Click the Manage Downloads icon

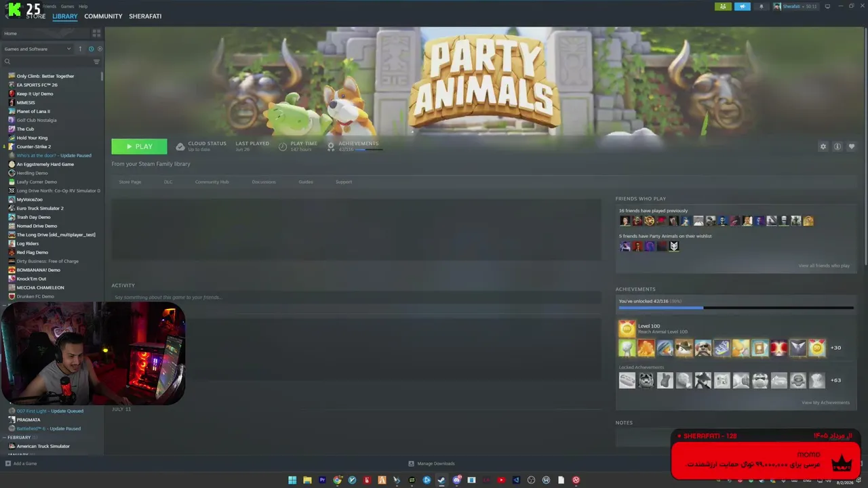tap(411, 464)
